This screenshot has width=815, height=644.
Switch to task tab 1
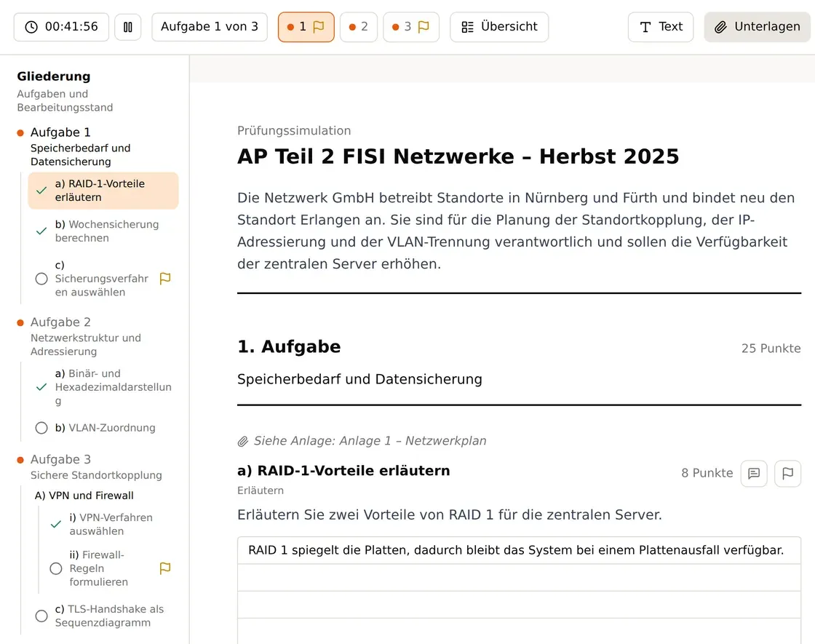coord(306,27)
